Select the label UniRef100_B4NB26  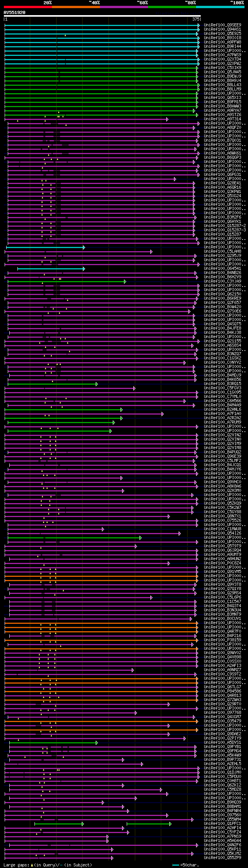point(222,273)
